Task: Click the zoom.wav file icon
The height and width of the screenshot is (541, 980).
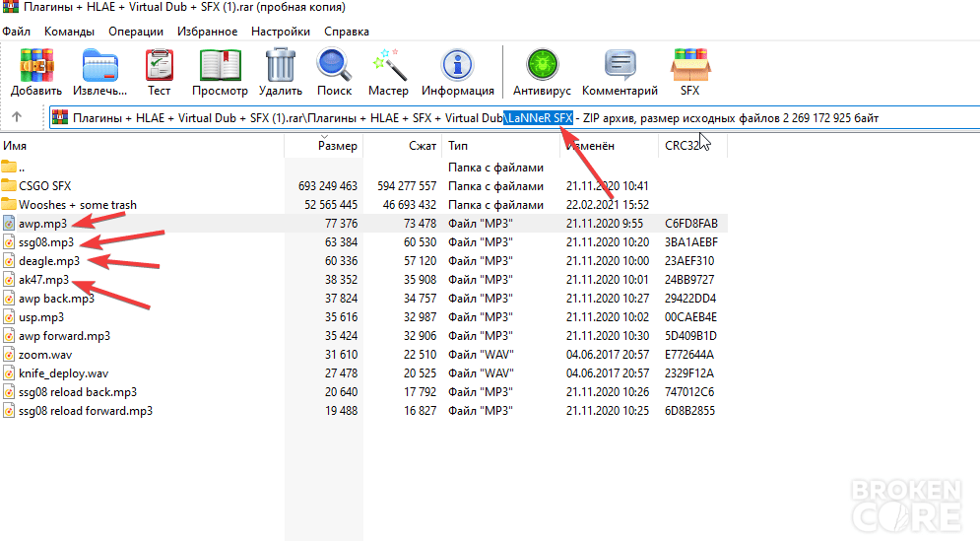Action: pyautogui.click(x=9, y=355)
